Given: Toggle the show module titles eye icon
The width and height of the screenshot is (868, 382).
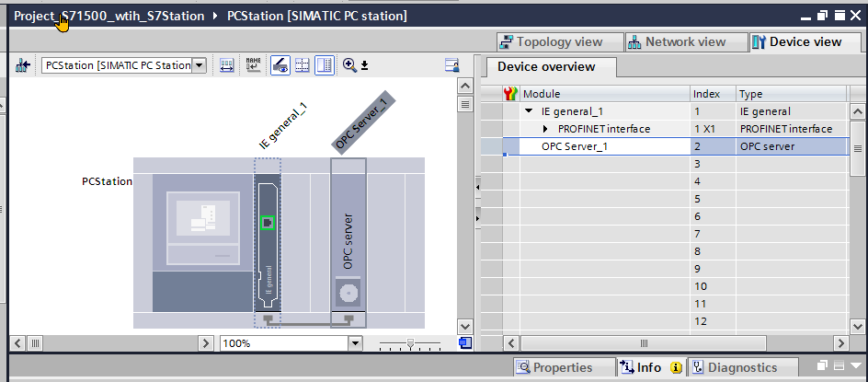Looking at the screenshot, I should 280,65.
